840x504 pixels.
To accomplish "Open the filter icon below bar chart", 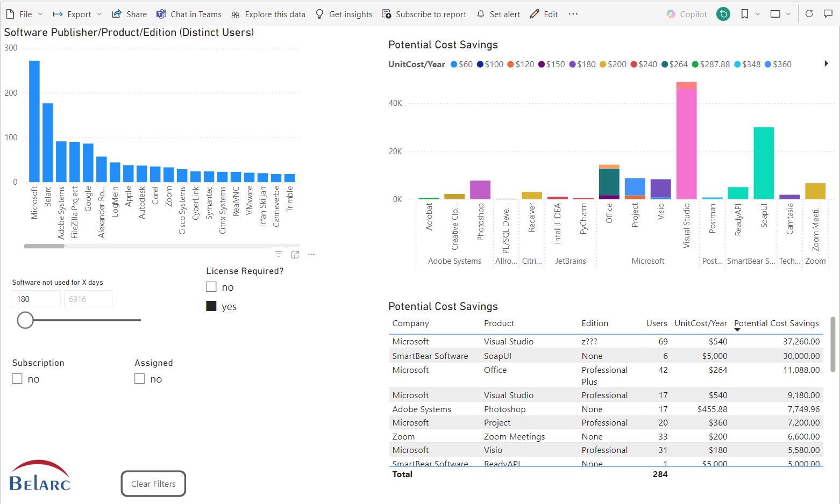I will 278,254.
